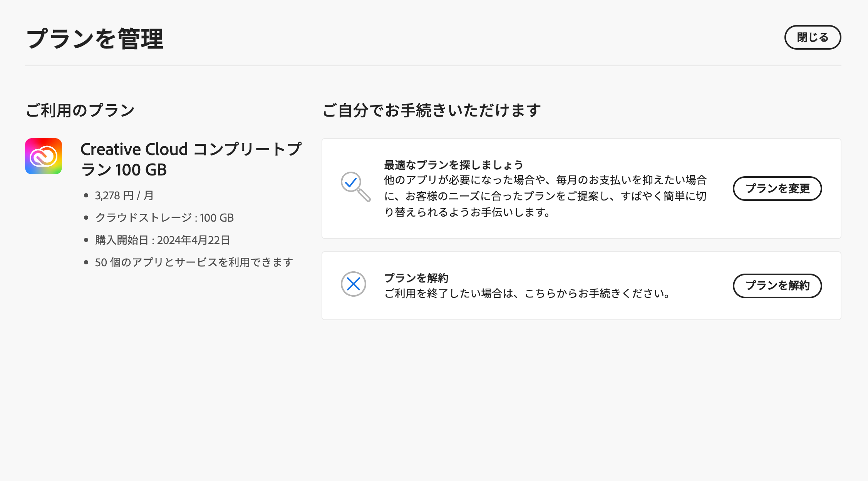Click the ご自分でお手続きいただけます heading

431,110
